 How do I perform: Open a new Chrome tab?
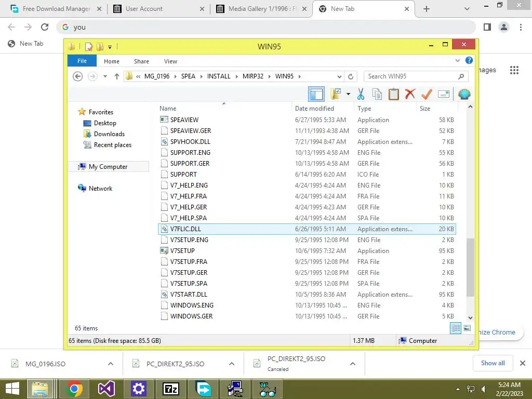[427, 9]
